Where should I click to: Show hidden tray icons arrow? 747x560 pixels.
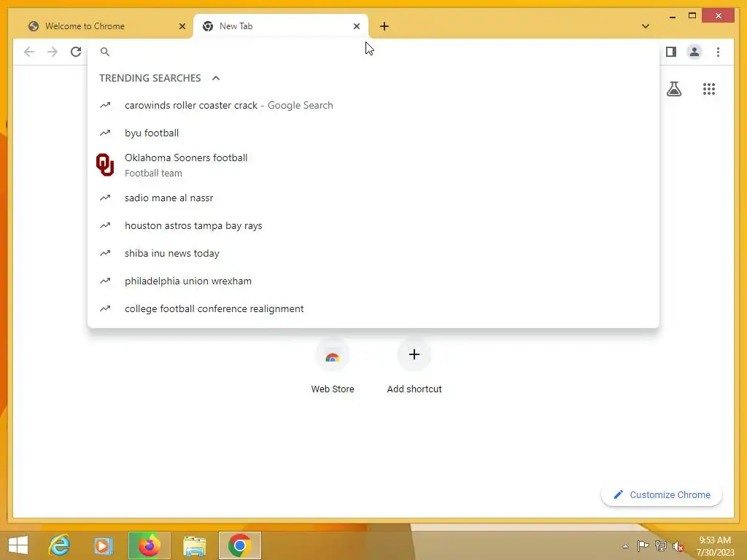(625, 546)
